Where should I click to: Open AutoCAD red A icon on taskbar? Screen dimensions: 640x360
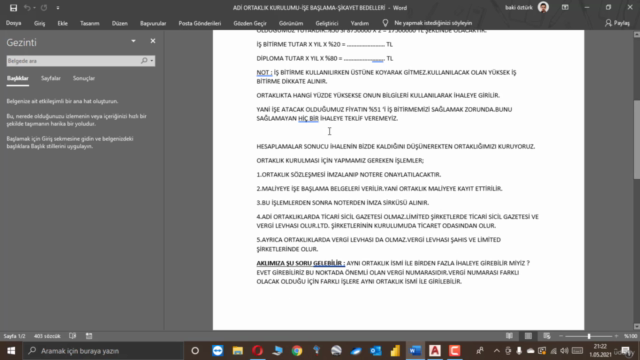tap(435, 351)
